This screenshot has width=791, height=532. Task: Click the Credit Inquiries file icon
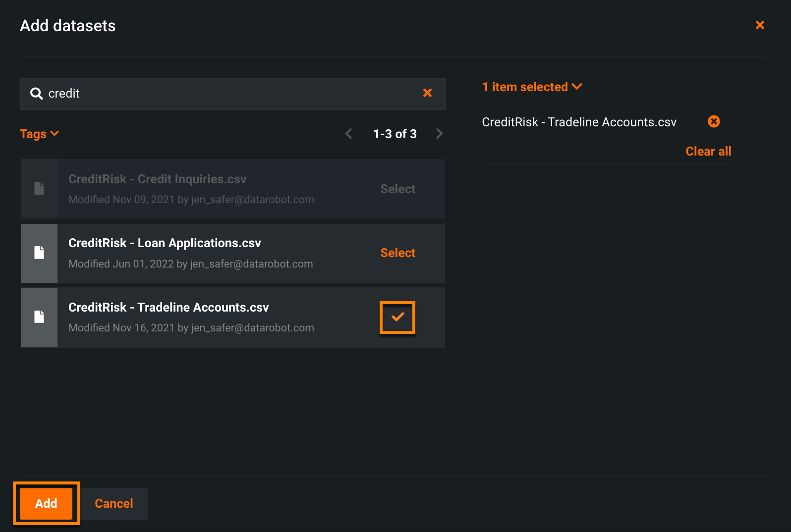pos(39,189)
